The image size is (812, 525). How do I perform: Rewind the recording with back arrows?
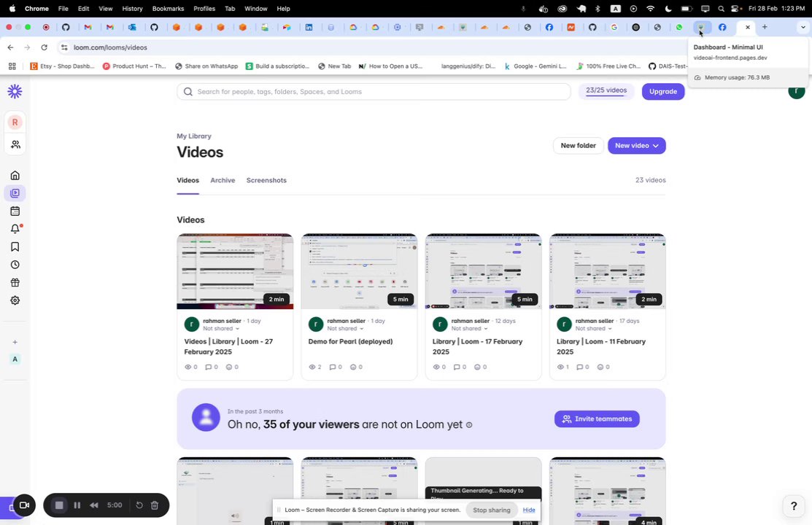pos(93,505)
